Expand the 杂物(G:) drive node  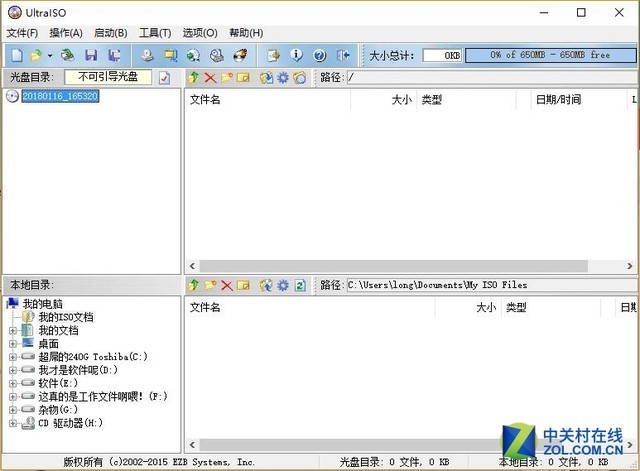(x=13, y=410)
